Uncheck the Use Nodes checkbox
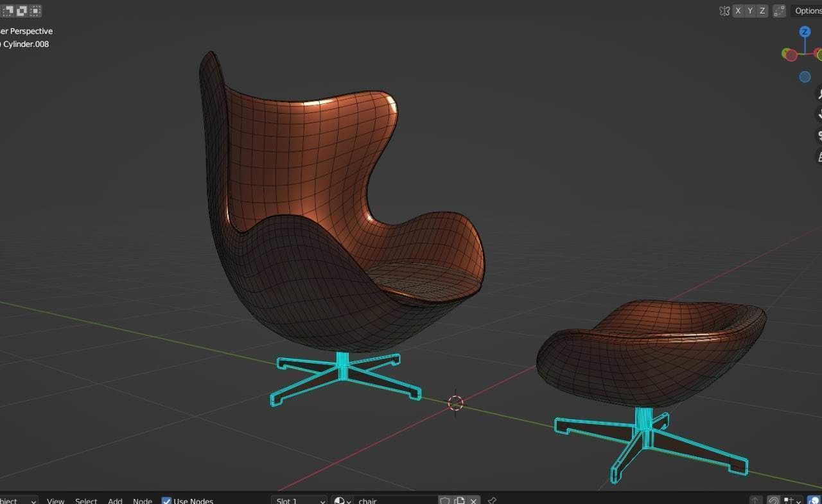The height and width of the screenshot is (504, 822). click(166, 501)
